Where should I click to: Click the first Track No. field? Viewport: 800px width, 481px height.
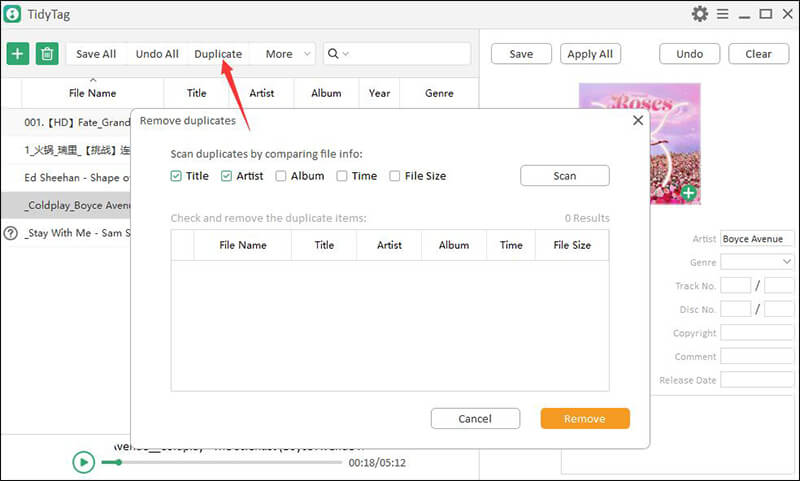click(x=735, y=285)
